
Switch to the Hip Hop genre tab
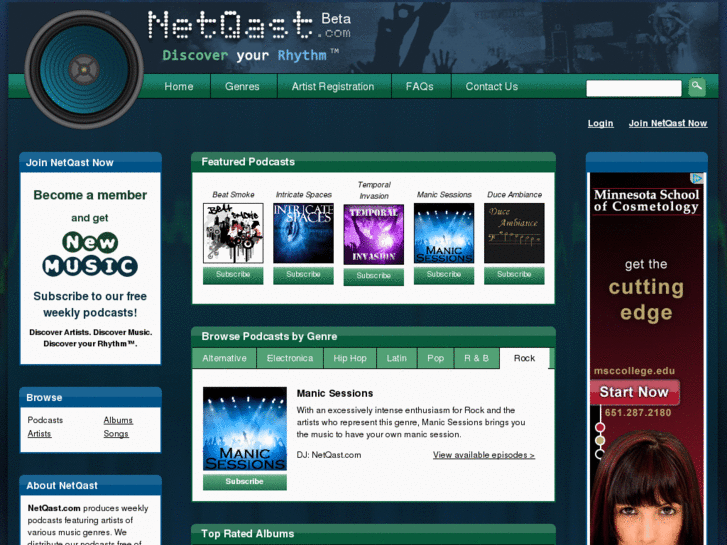point(350,358)
